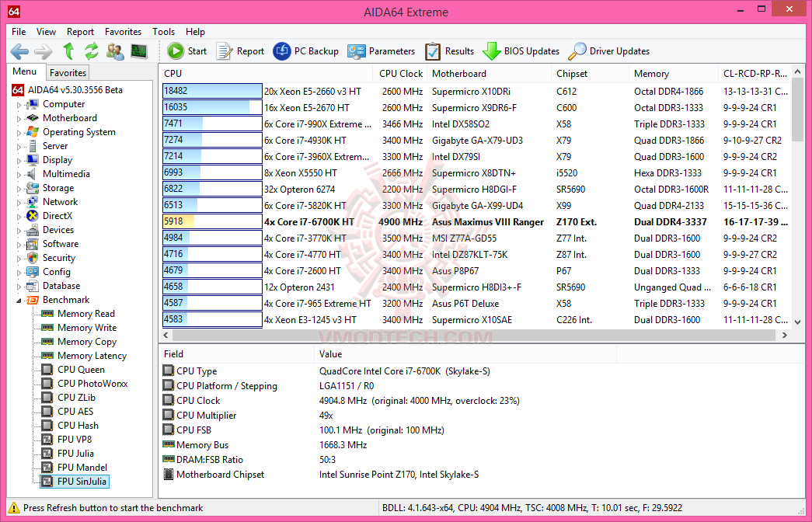
Task: Click the PC Backup icon
Action: (x=282, y=51)
